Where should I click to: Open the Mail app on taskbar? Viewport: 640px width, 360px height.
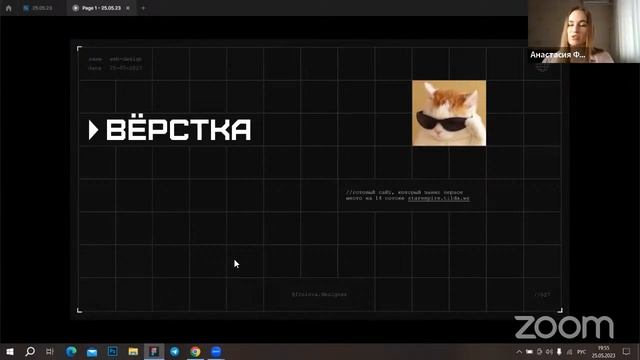point(92,351)
